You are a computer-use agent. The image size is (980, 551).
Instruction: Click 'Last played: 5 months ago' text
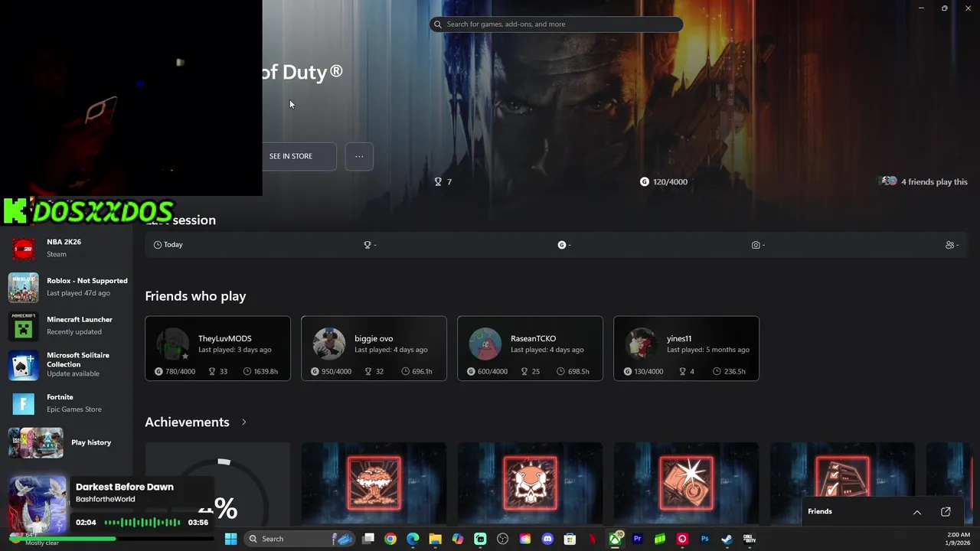[708, 350]
